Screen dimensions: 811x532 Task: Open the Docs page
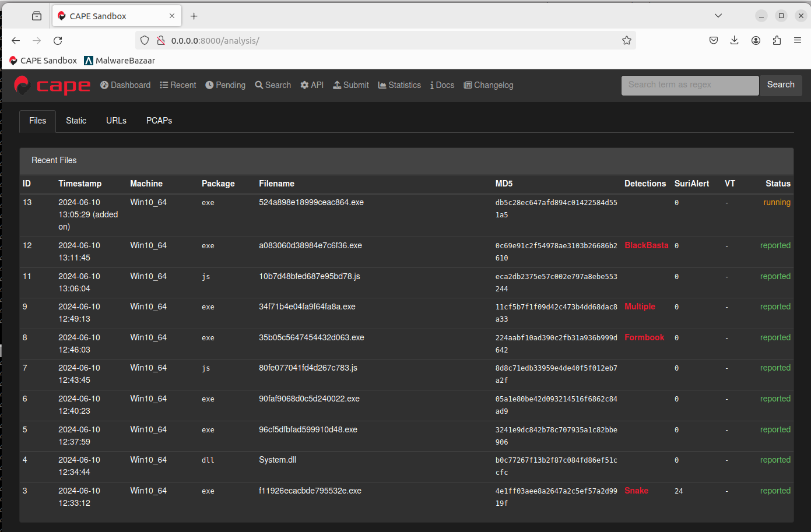442,85
